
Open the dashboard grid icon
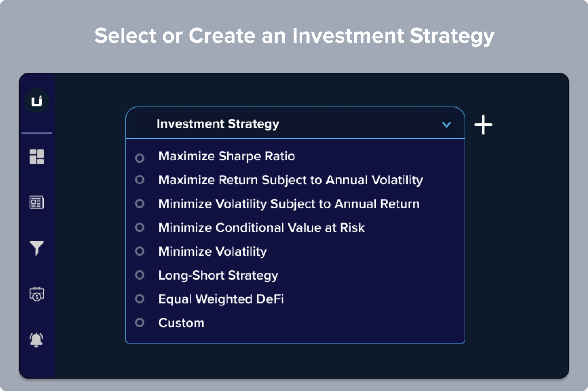(x=37, y=157)
